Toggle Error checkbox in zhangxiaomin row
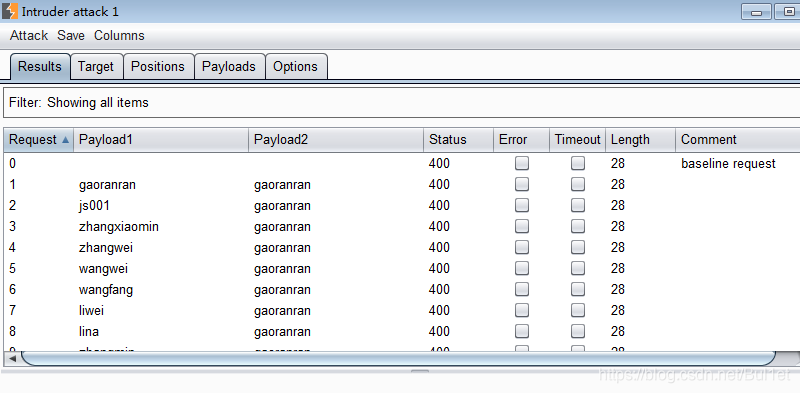This screenshot has height=393, width=800. pos(522,226)
